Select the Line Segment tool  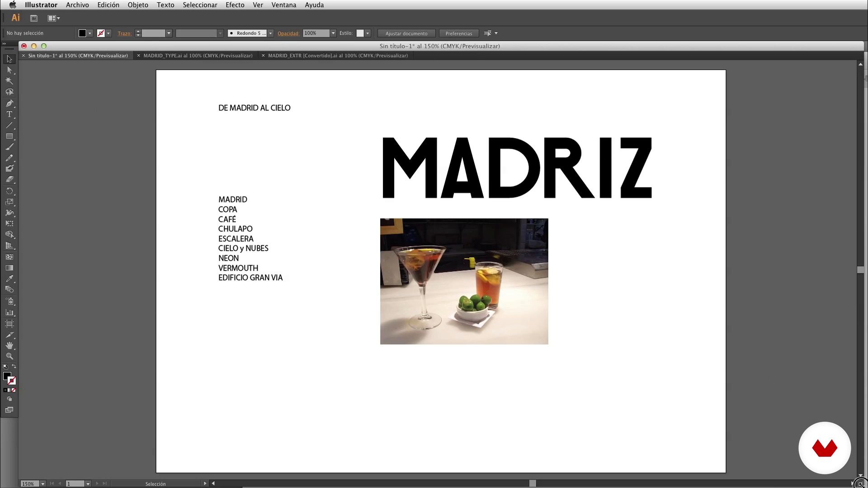tap(9, 125)
